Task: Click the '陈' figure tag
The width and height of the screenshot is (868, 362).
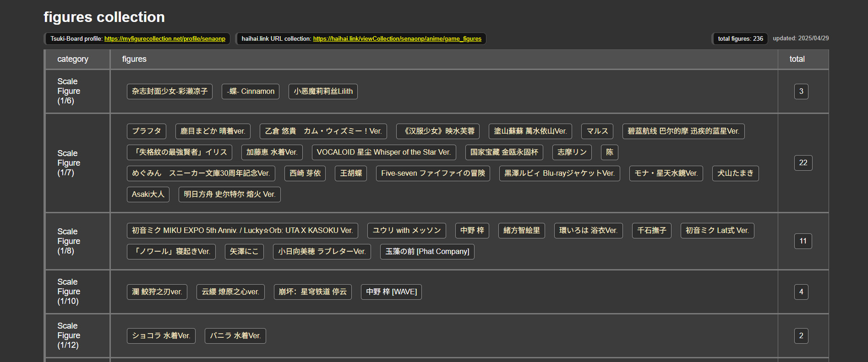Action: [x=609, y=152]
